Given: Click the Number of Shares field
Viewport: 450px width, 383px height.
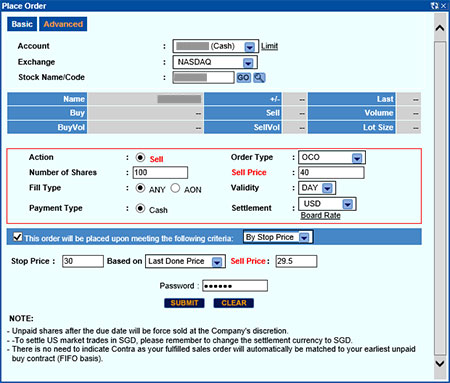Looking at the screenshot, I should point(160,173).
